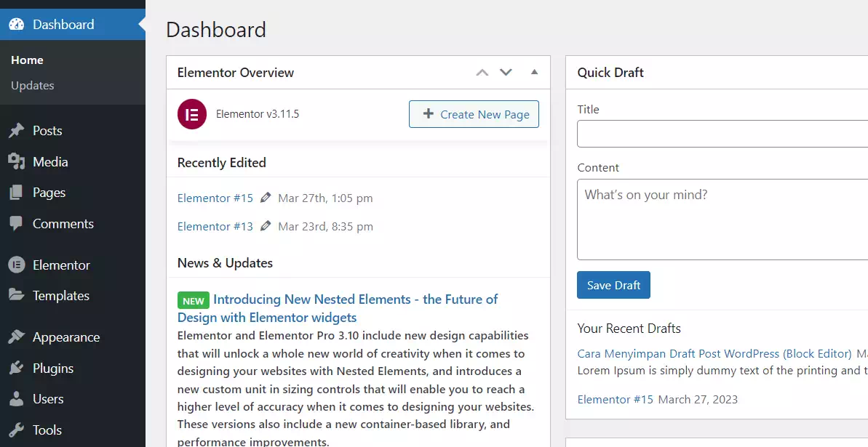Click the Mar 27th, 1:05 pm timestamp
The height and width of the screenshot is (447, 868).
click(x=325, y=198)
